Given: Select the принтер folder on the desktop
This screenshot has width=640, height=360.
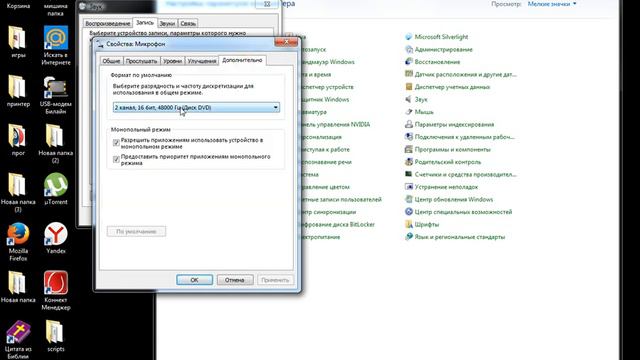Looking at the screenshot, I should 18,91.
